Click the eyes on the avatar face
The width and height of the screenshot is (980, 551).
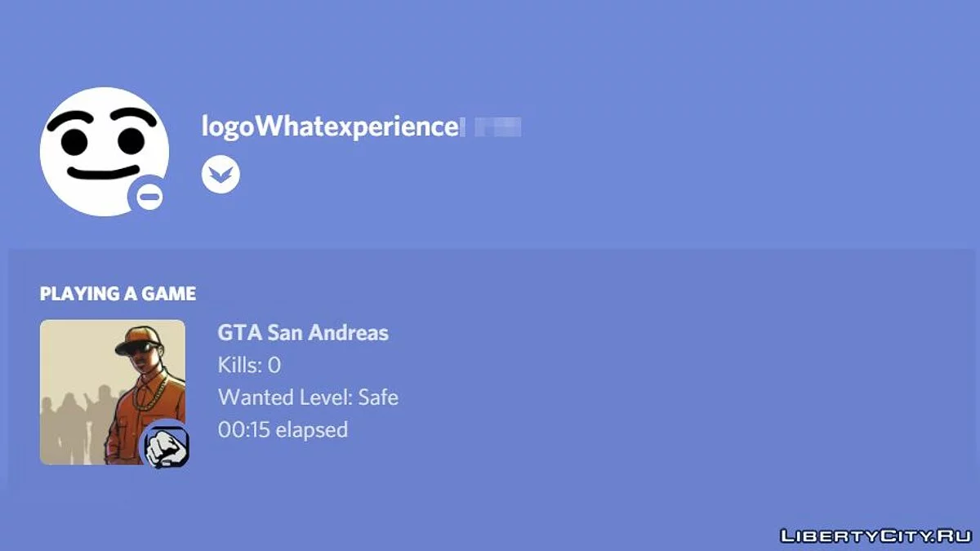pyautogui.click(x=104, y=140)
